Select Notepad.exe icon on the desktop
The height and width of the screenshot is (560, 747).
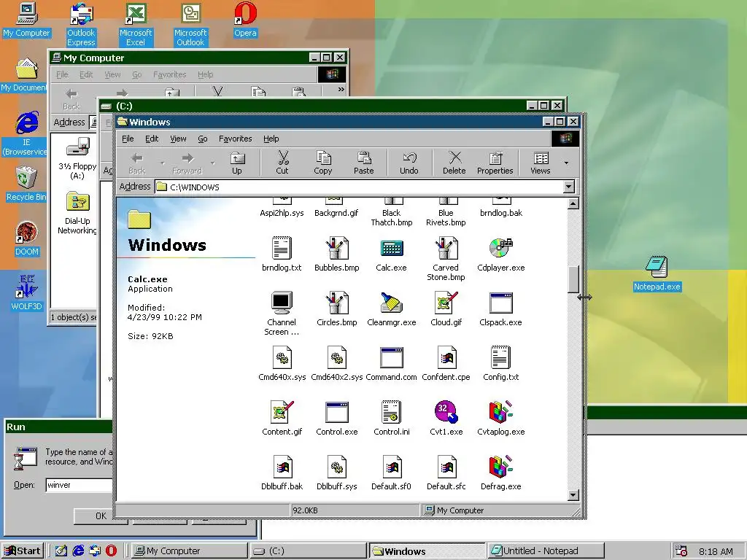[657, 273]
